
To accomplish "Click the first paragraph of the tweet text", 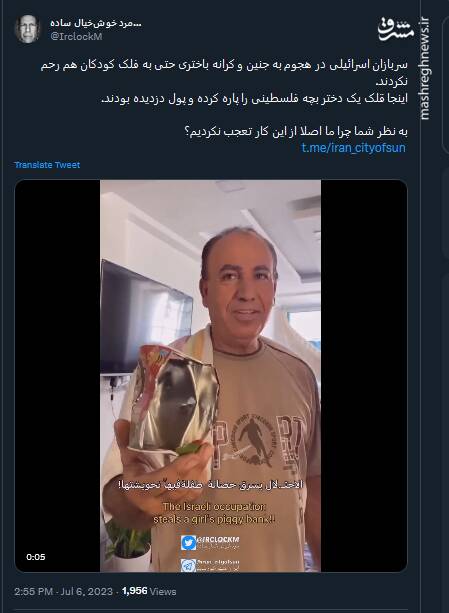I will (x=224, y=73).
